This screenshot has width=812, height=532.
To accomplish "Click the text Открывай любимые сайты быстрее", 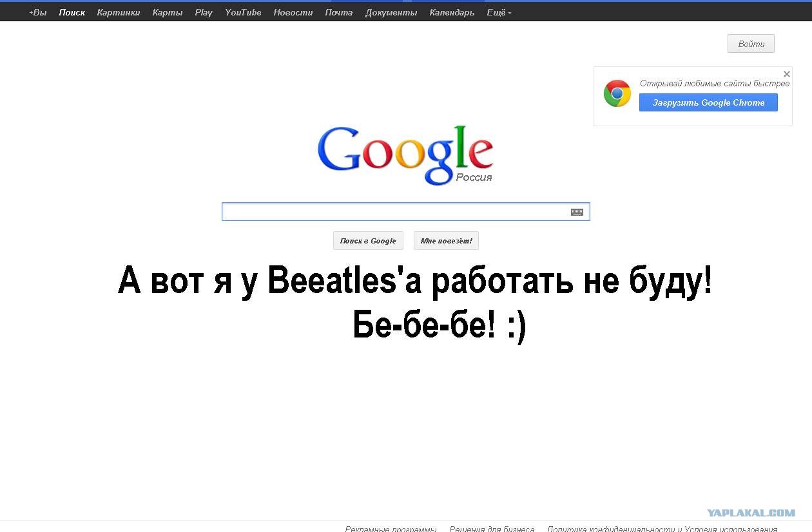I will 715,84.
